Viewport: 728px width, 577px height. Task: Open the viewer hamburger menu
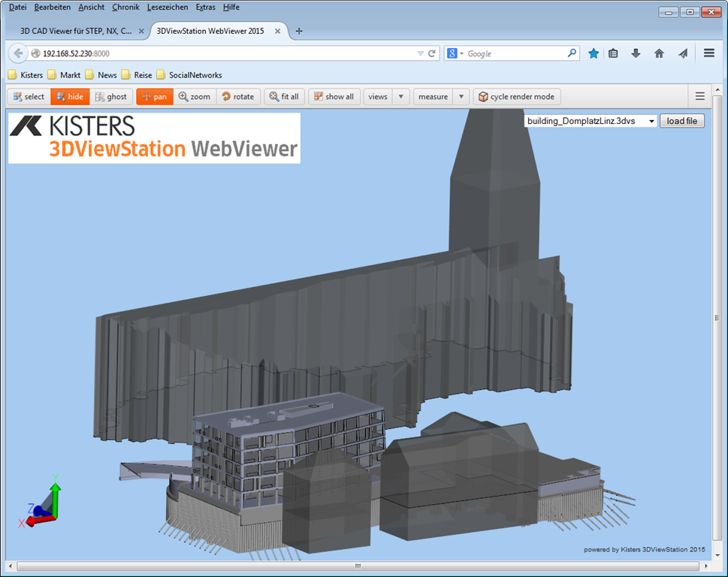tap(700, 96)
